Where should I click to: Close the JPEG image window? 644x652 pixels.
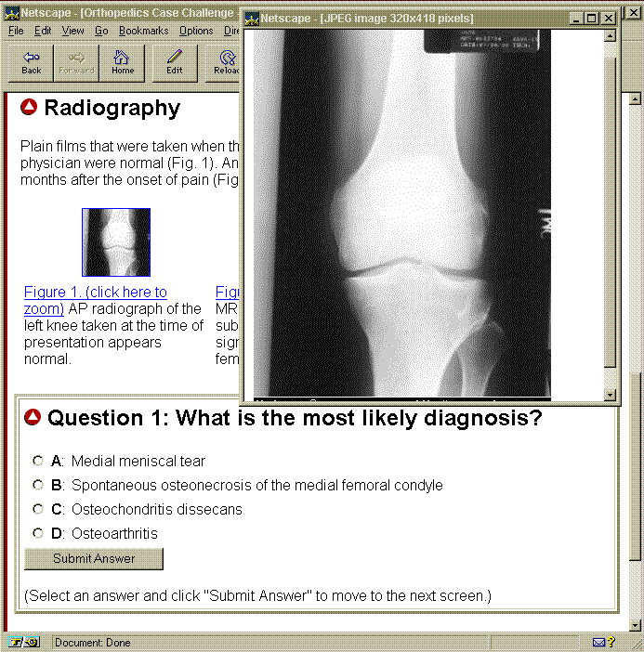coord(608,19)
